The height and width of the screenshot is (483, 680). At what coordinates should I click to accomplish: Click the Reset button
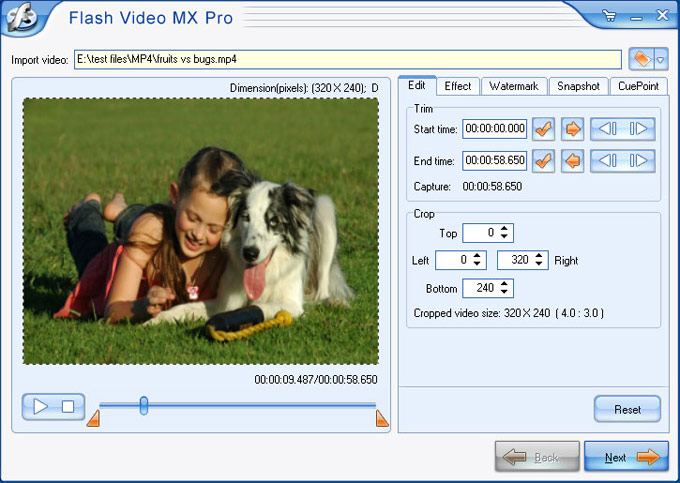pos(627,409)
